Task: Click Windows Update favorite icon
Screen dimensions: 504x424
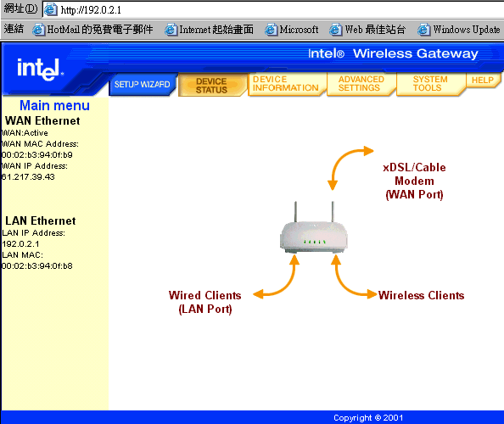Action: point(423,30)
